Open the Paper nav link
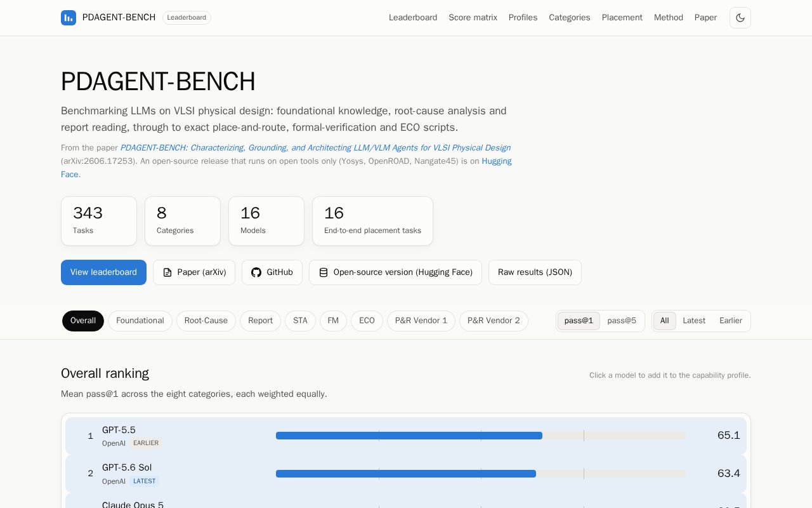Image resolution: width=812 pixels, height=508 pixels. tap(705, 18)
